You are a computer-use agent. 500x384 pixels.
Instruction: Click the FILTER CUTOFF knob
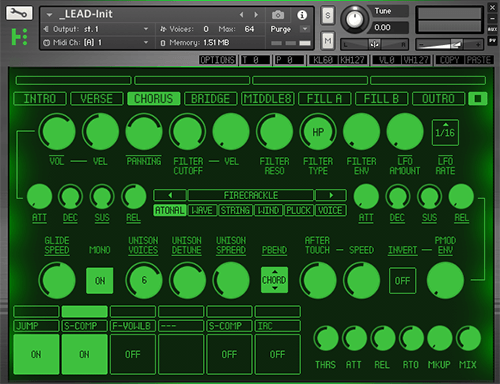click(x=187, y=131)
